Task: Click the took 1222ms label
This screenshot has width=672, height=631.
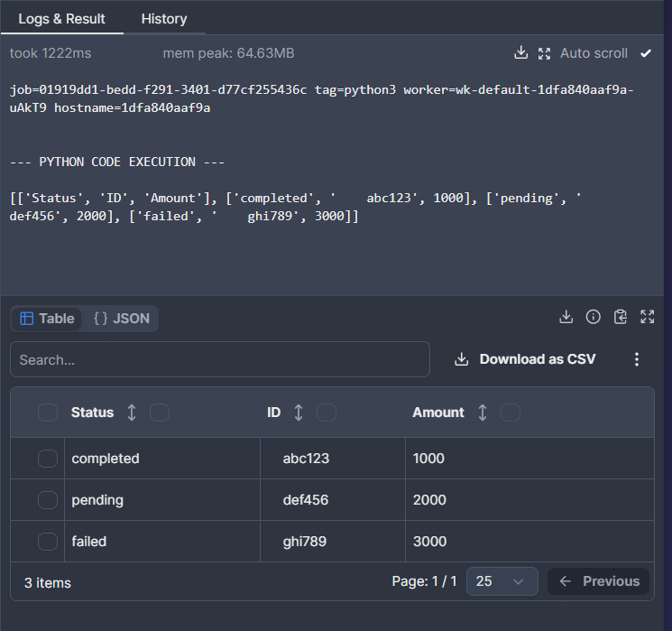Action: click(51, 53)
